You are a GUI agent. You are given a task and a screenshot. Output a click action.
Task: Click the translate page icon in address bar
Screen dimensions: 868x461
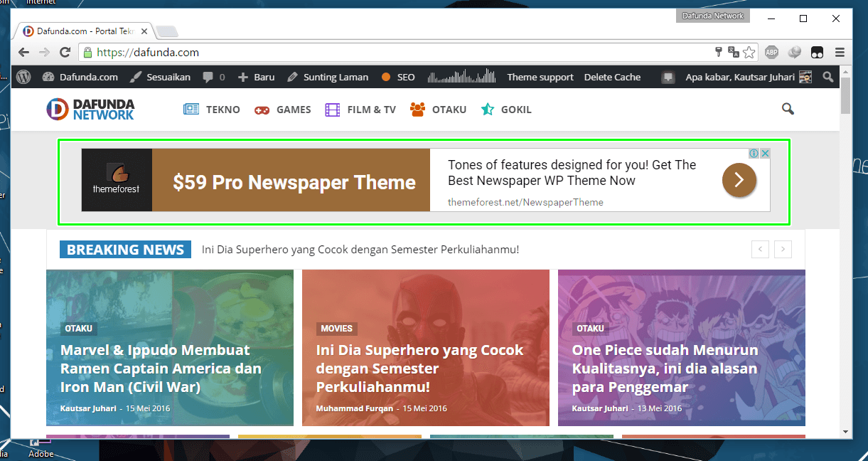tap(734, 52)
